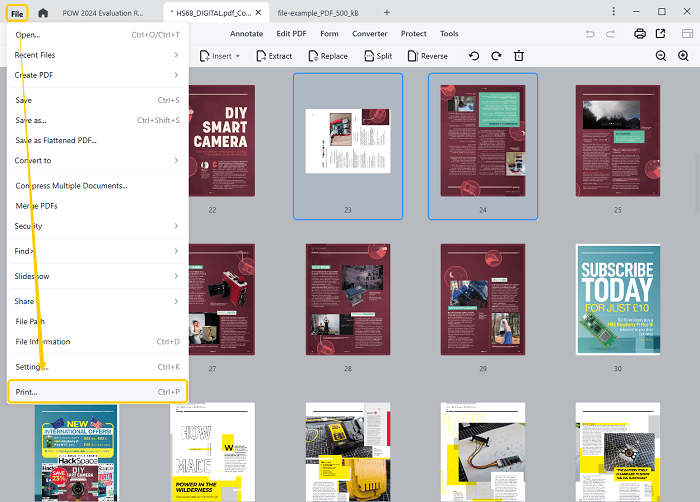The height and width of the screenshot is (502, 700).
Task: Rotate pages counterclockwise
Action: click(474, 56)
